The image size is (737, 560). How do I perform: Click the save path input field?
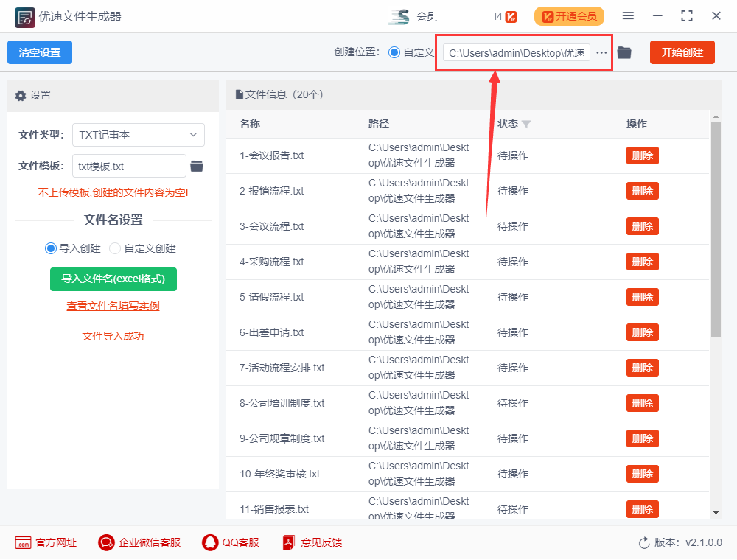click(516, 52)
